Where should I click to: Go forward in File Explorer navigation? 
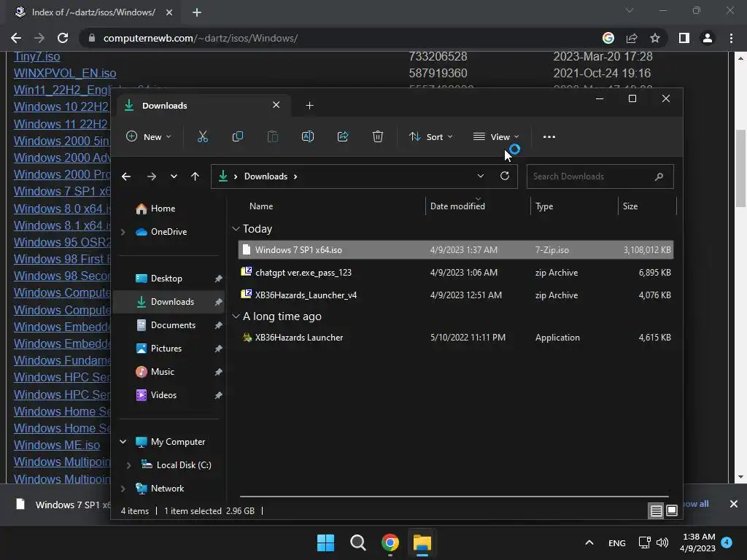click(x=152, y=176)
